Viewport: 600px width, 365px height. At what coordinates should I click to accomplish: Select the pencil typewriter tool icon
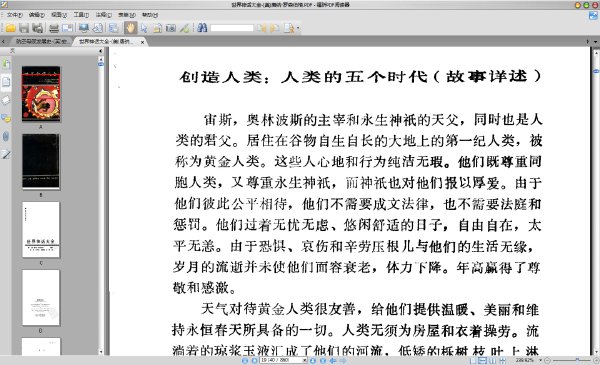[x=184, y=28]
